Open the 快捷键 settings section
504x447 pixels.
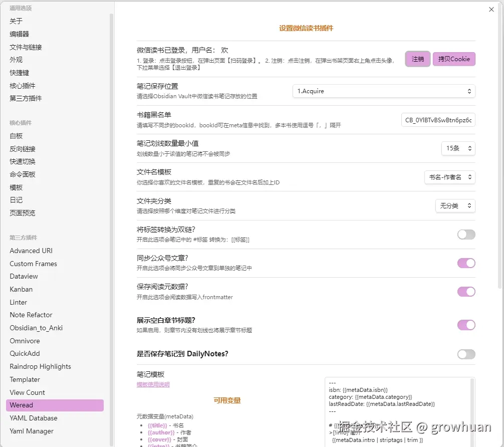point(19,73)
